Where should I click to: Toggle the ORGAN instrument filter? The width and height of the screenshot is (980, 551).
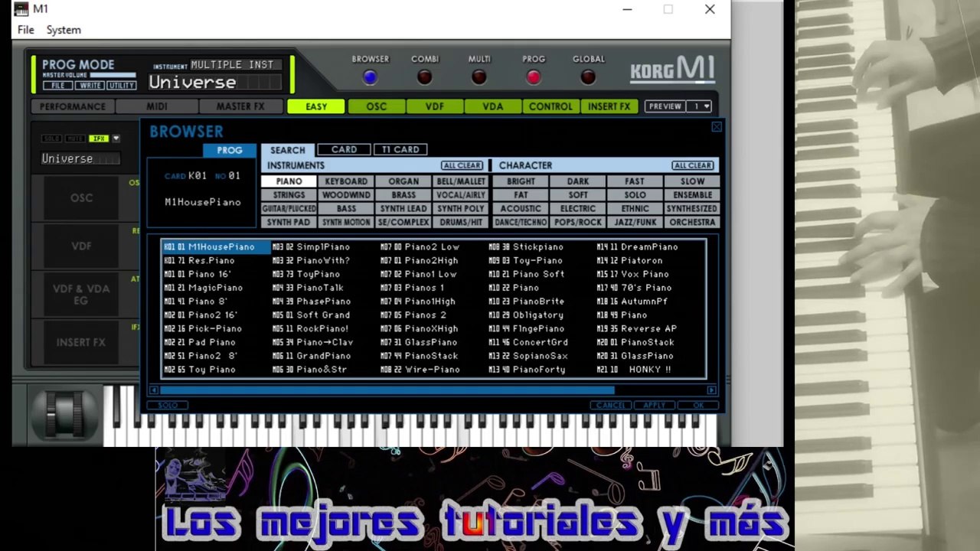(x=403, y=181)
